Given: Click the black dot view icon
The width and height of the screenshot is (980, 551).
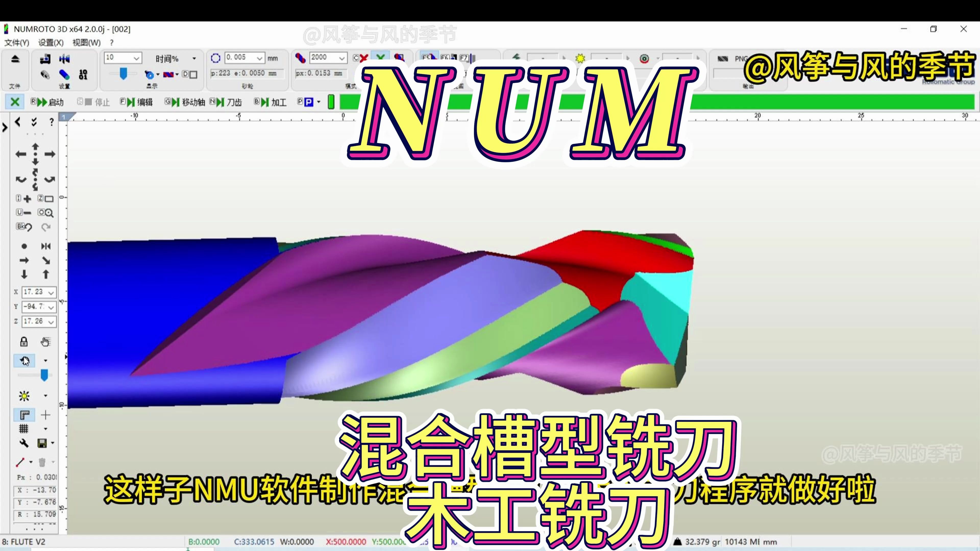Looking at the screenshot, I should [24, 246].
